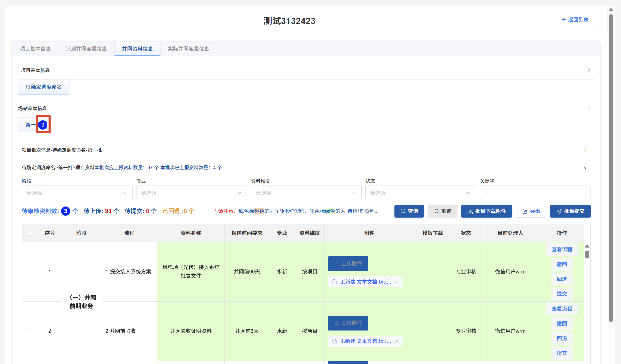Select the 待确定调度命名 sub-tab
Viewport: 621px width, 364px height.
(x=44, y=87)
